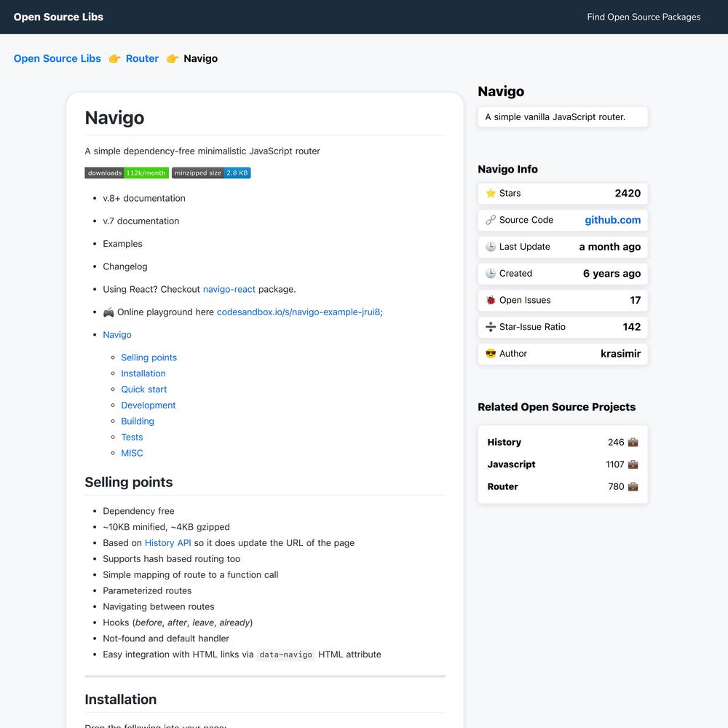
Task: Click the gamepad icon before Online playground
Action: click(108, 312)
